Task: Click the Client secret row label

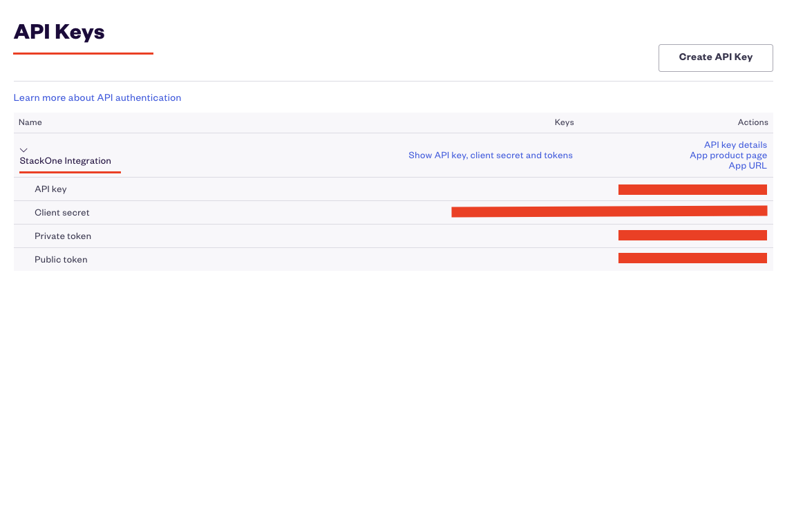Action: click(62, 213)
